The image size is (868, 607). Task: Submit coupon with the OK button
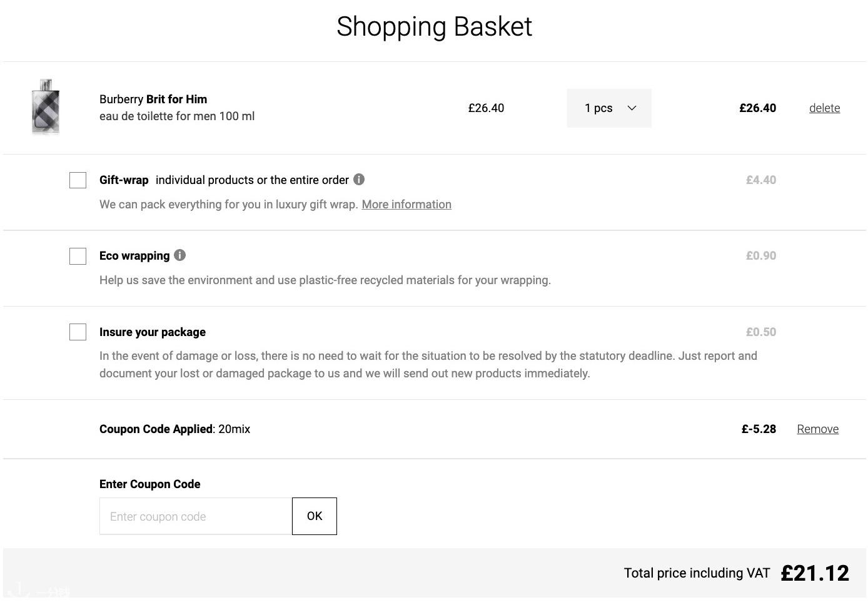tap(315, 516)
